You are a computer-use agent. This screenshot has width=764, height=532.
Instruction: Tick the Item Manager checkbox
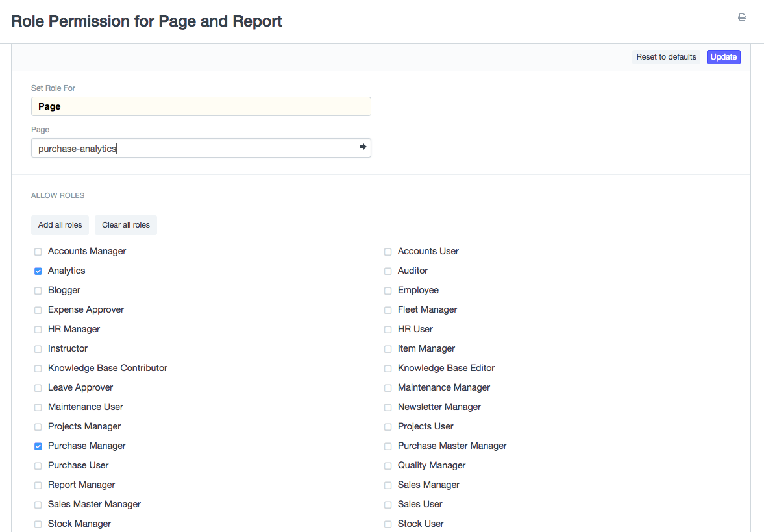pos(388,349)
